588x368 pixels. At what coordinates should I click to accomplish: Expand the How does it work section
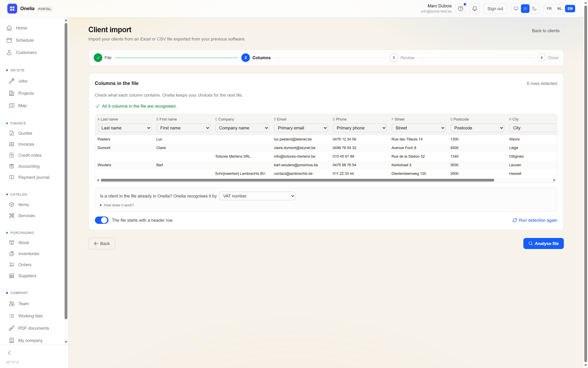pyautogui.click(x=117, y=205)
